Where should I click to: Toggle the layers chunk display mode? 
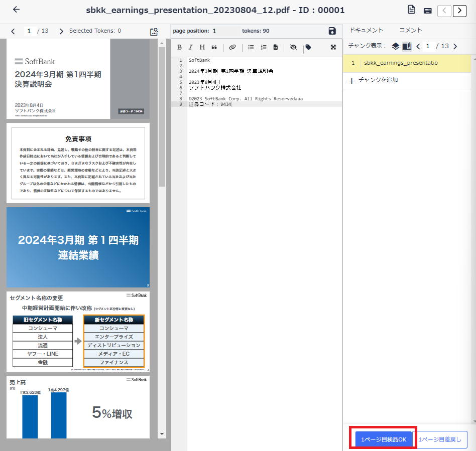(395, 46)
